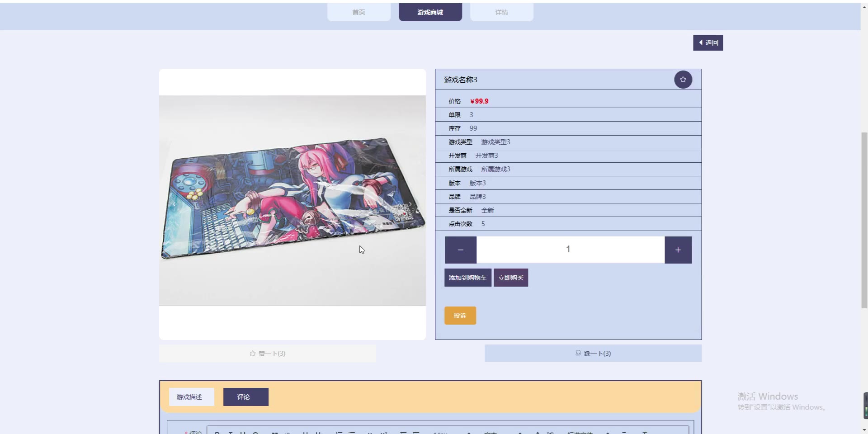Click the product mouse pad image
This screenshot has width=868, height=434.
coord(292,200)
